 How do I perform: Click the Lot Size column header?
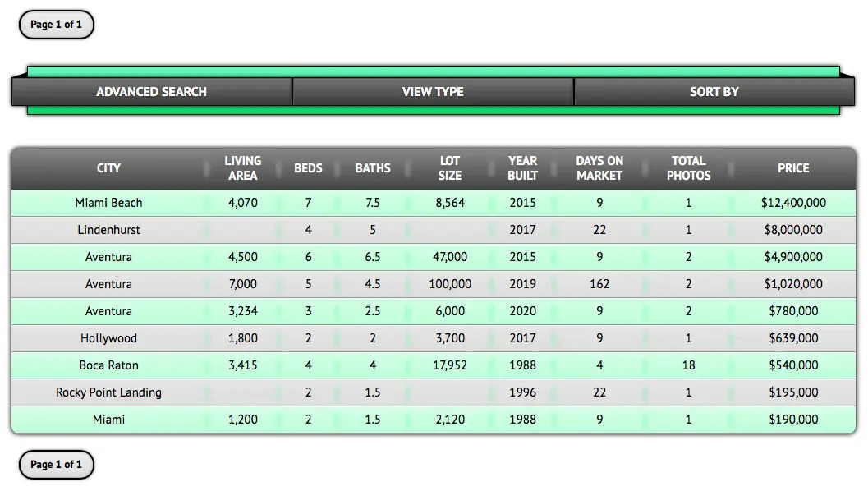click(450, 168)
